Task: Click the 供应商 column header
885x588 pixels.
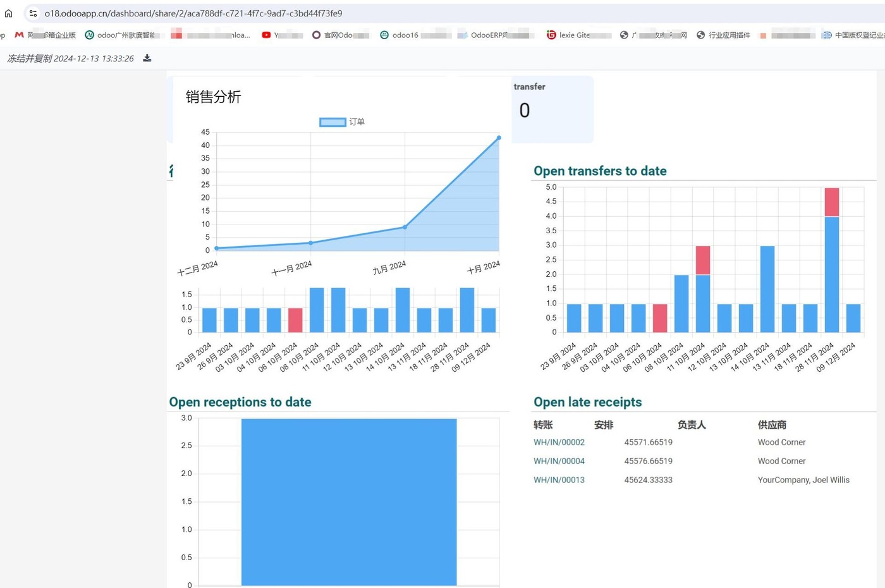Action: tap(772, 425)
